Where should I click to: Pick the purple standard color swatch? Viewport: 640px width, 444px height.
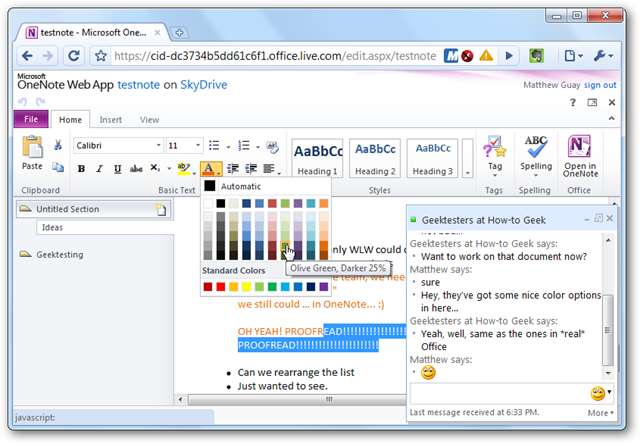tap(324, 286)
